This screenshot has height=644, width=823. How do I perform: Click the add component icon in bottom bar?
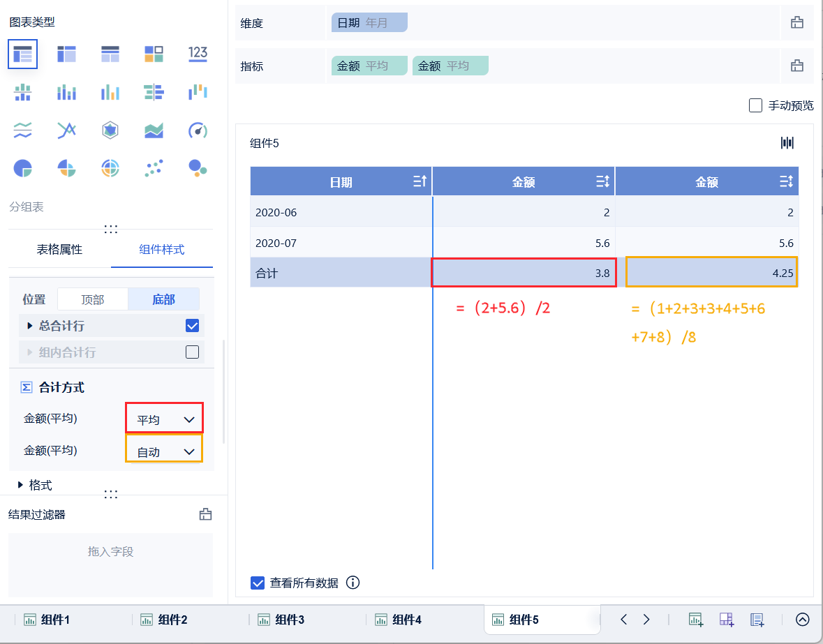tap(696, 620)
